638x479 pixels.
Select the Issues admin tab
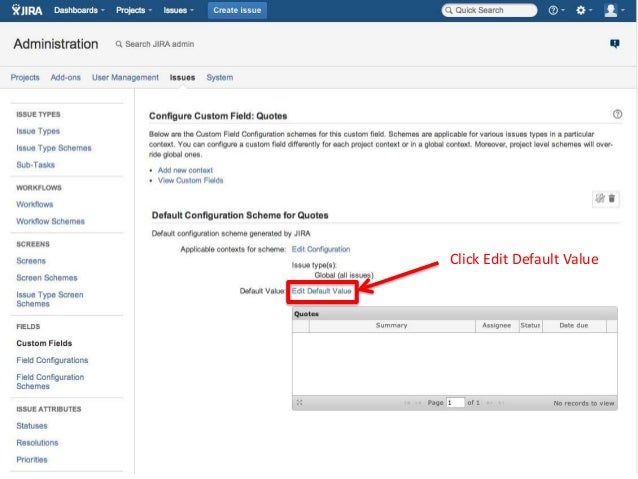click(x=182, y=77)
